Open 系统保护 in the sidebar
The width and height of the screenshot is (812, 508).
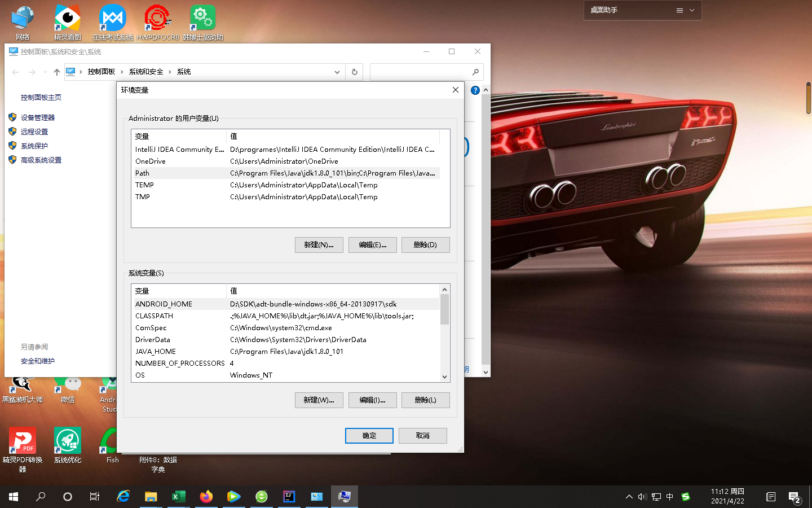click(x=34, y=146)
